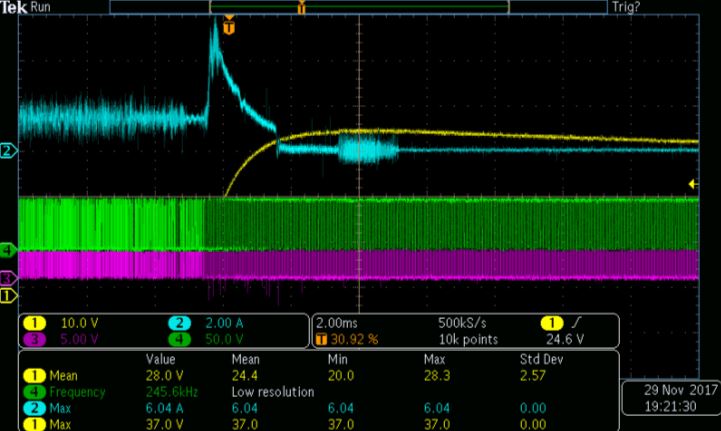Click the 24.6 V trigger level readout
Screen dimensions: 721x431
(565, 339)
